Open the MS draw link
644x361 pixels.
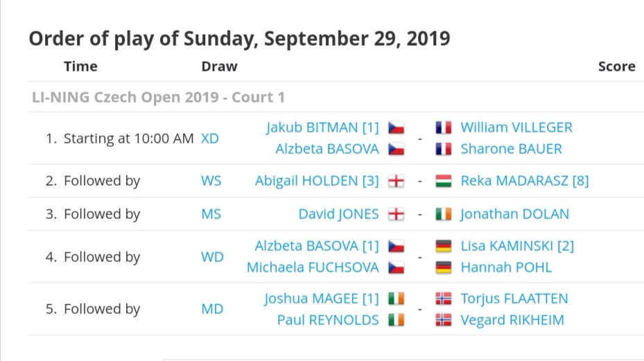[x=211, y=214]
